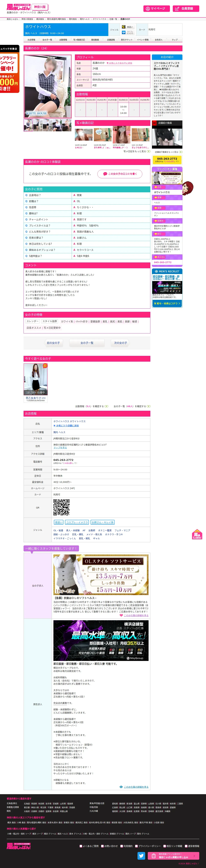
Task: Open 早乙女ありさ waiting girl photo
Action: click(x=35, y=379)
